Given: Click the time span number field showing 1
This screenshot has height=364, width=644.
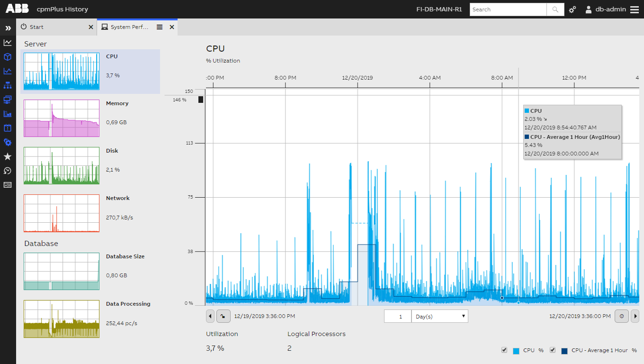Looking at the screenshot, I should (x=398, y=316).
